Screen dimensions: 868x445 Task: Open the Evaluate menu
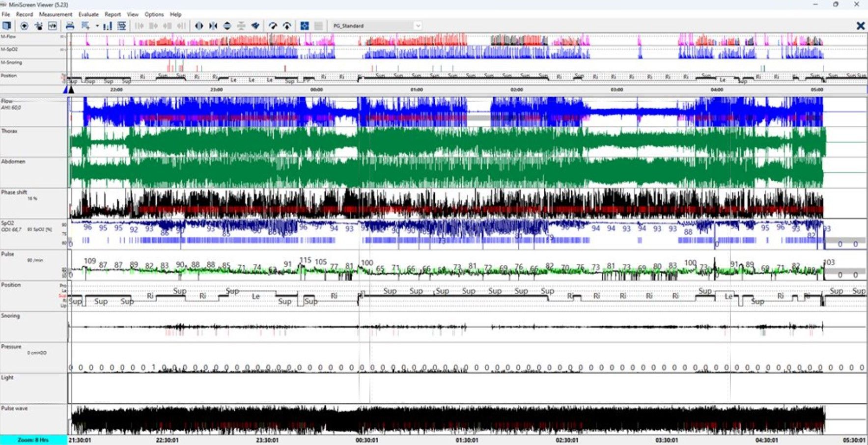coord(88,14)
